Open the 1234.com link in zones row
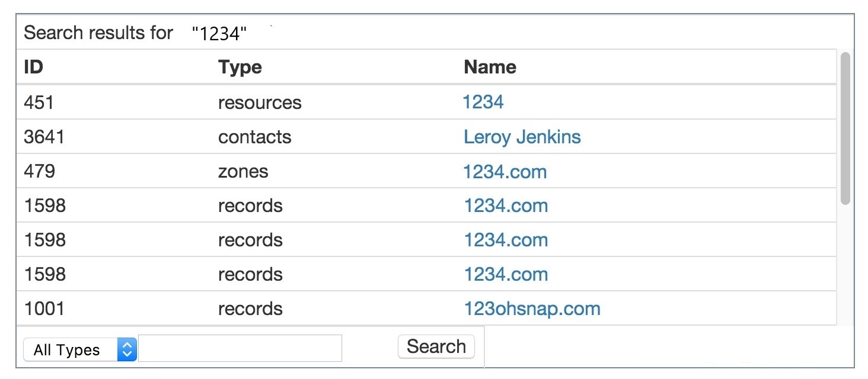Viewport: 868px width, 379px height. point(505,172)
